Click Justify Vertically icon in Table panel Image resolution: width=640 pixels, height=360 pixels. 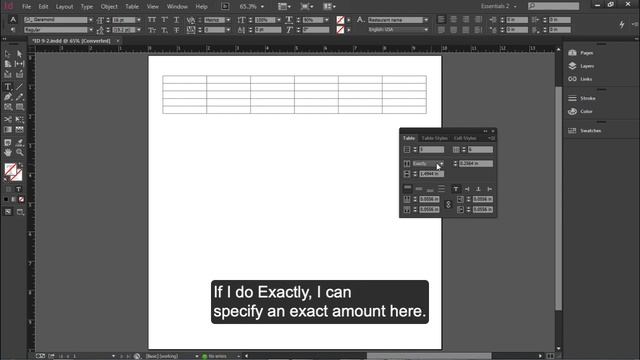tap(441, 189)
